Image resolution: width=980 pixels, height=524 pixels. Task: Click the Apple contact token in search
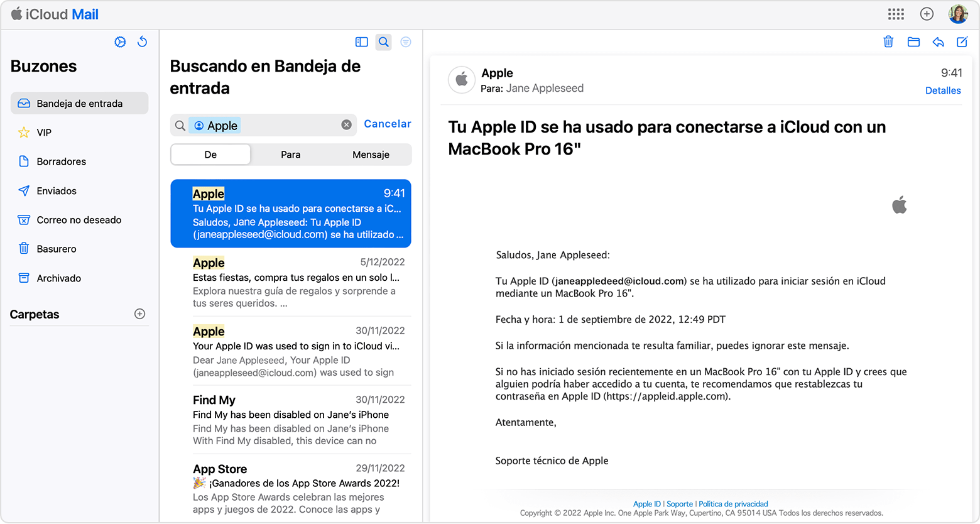pos(216,126)
